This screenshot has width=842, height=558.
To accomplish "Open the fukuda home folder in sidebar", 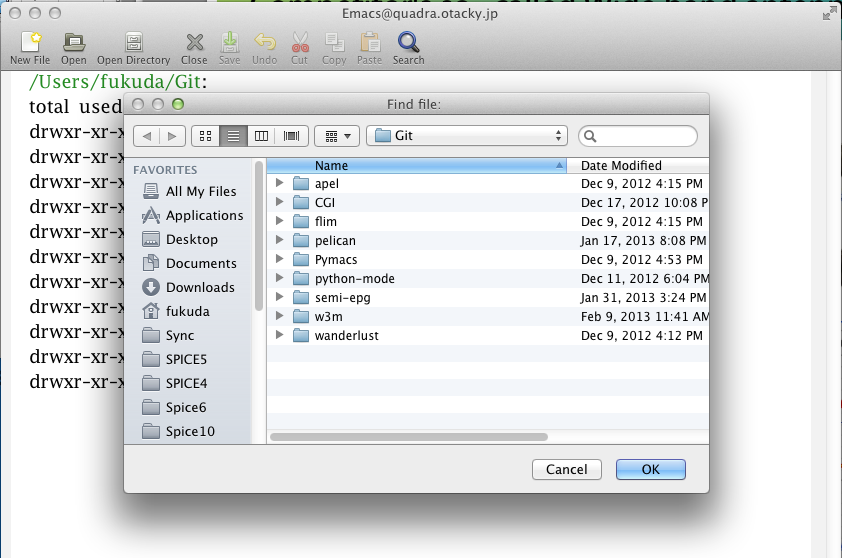I will pyautogui.click(x=176, y=311).
